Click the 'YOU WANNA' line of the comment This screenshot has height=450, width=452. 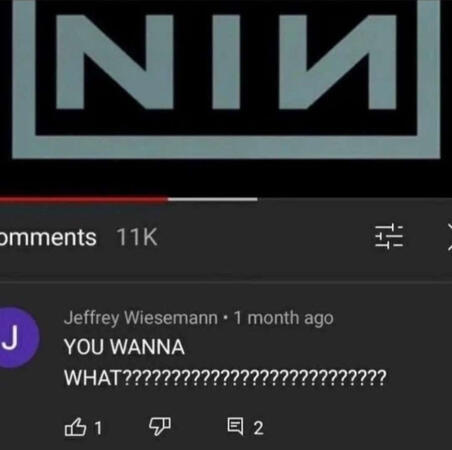pyautogui.click(x=124, y=347)
